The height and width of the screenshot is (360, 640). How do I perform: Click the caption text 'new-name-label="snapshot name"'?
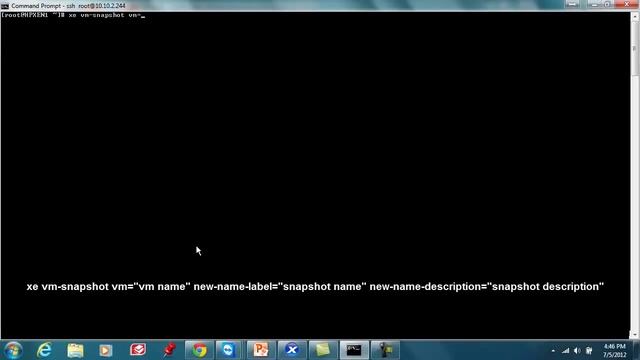coord(280,287)
